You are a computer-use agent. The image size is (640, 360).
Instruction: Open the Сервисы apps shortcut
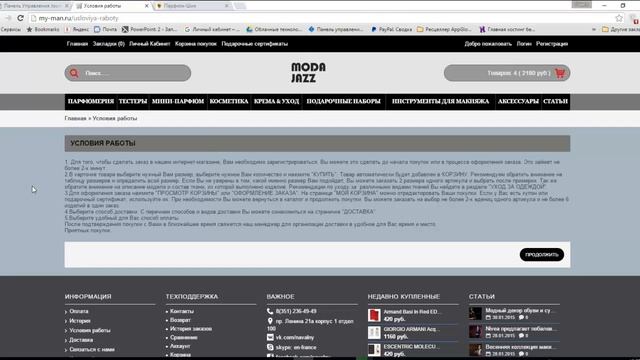click(11, 29)
